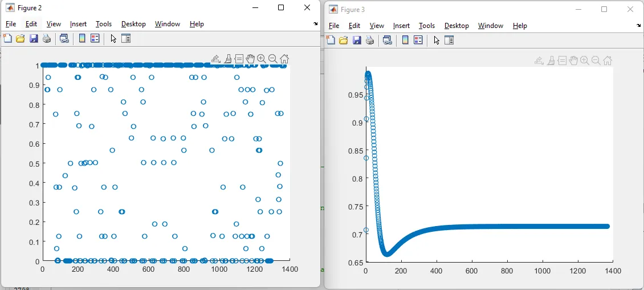644x290 pixels.
Task: Insert Colorbar in Figure 2
Action: click(82, 39)
